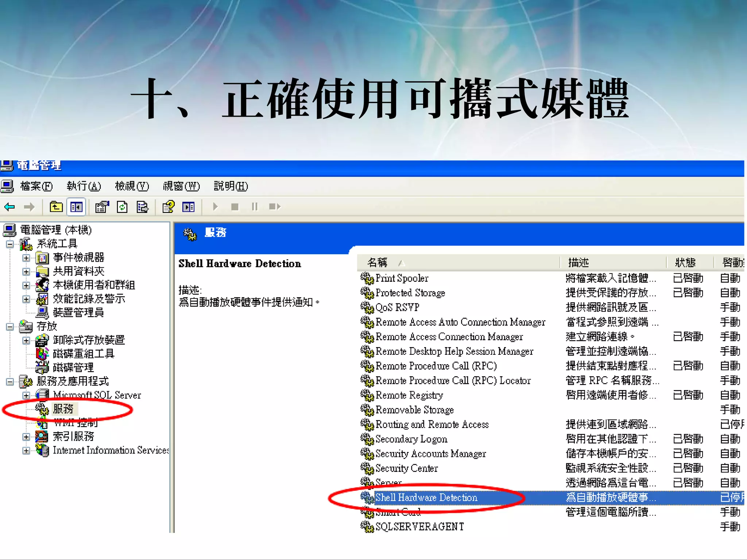This screenshot has width=747, height=560.
Task: Open the 檢視(V) menu
Action: point(132,186)
